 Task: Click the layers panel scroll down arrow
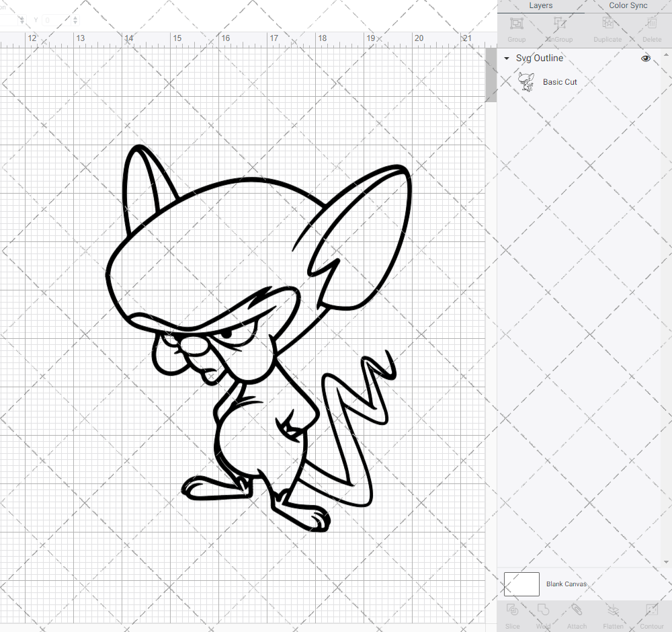(x=665, y=561)
